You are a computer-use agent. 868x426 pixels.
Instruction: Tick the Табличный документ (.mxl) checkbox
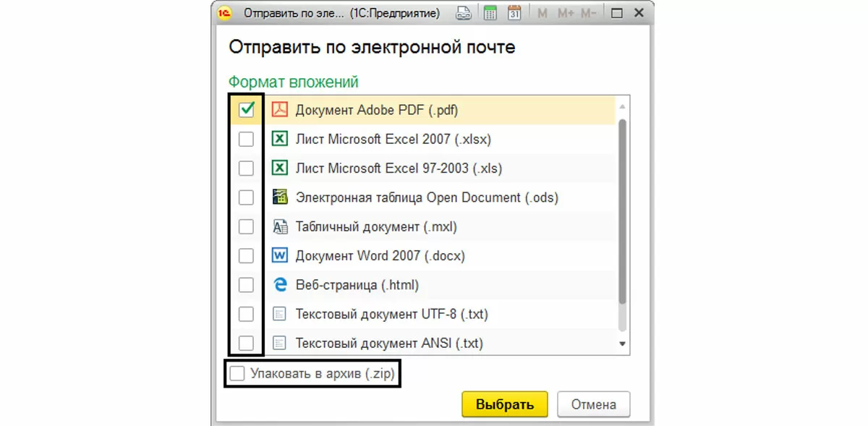247,227
